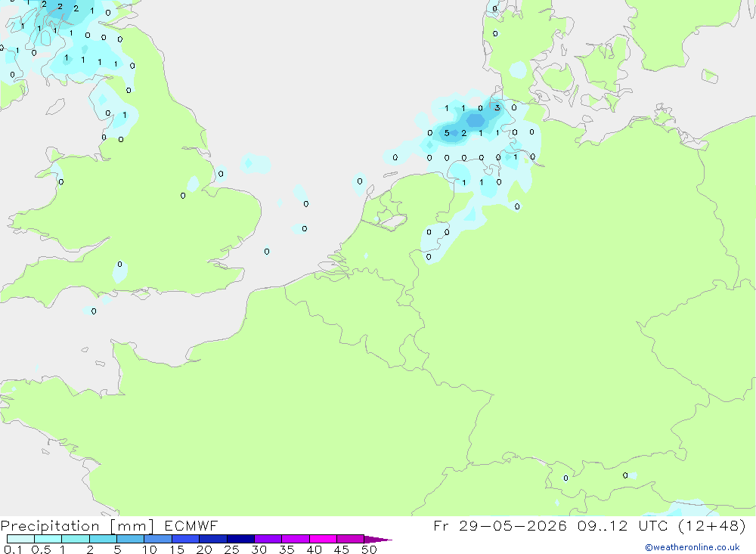Select the 30–35 mm purple legend segment
Screen dimensions: 756x554
(268, 539)
